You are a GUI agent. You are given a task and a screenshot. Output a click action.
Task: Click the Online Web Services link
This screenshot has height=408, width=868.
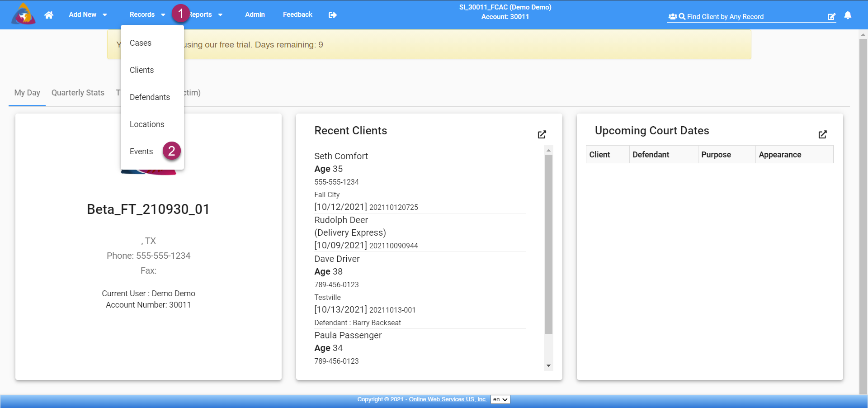pyautogui.click(x=448, y=399)
